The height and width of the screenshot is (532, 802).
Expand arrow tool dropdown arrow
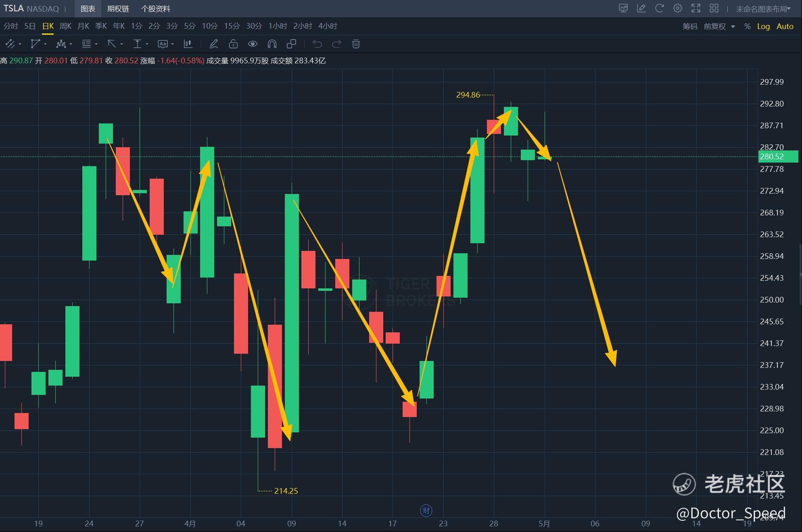[121, 44]
